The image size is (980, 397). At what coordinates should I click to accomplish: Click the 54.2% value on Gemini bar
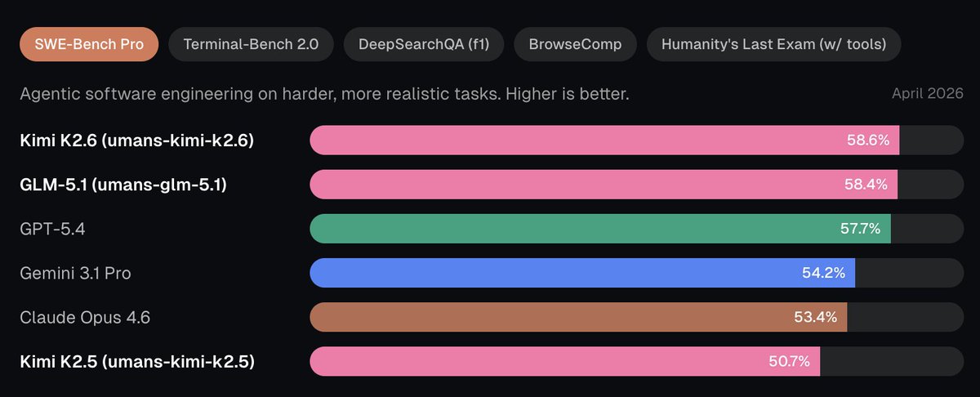(823, 273)
